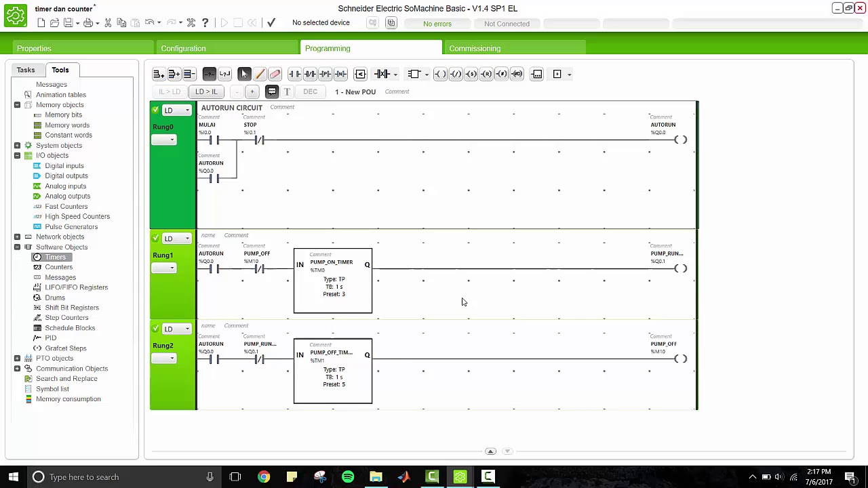Open Memory consumption in the tools tree
The height and width of the screenshot is (488, 868).
tap(68, 399)
